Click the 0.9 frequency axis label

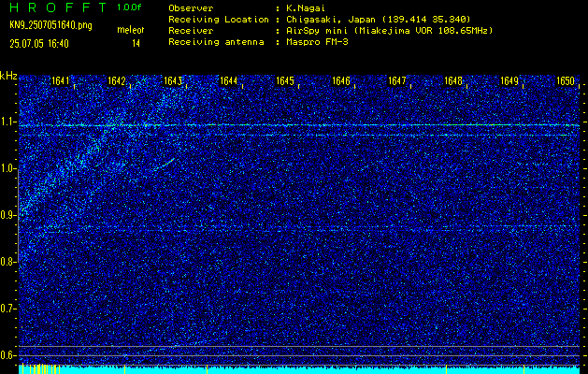pyautogui.click(x=8, y=215)
